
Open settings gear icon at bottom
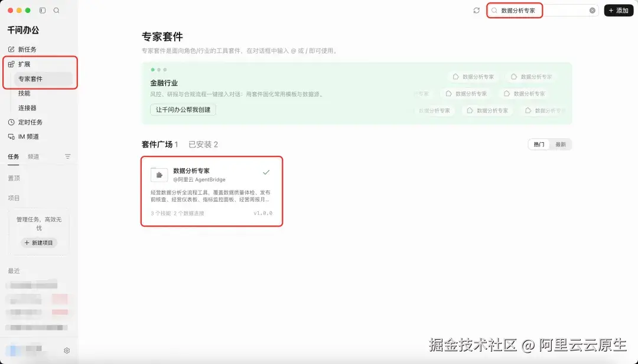[67, 350]
